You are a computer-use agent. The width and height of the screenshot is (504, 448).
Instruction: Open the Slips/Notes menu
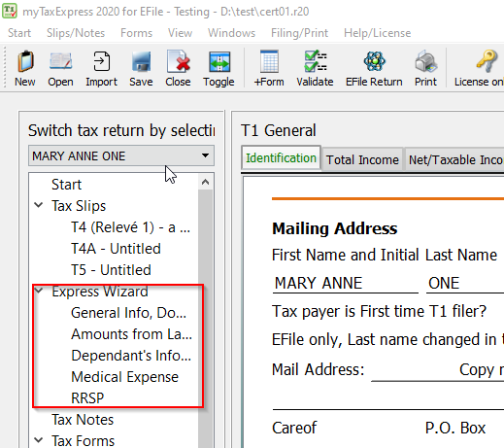point(76,33)
